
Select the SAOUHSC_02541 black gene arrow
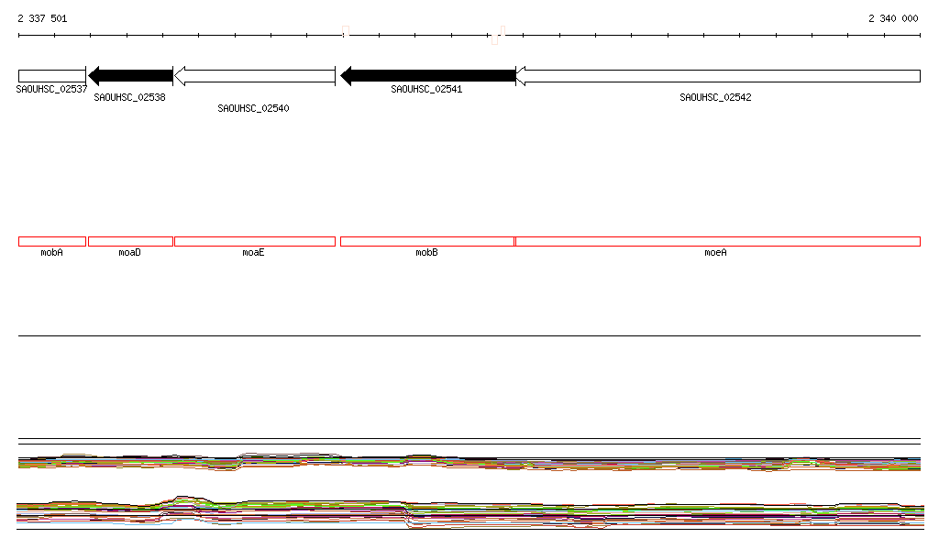click(x=427, y=76)
